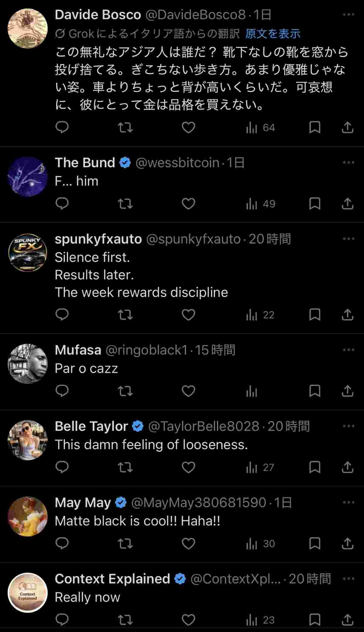Open Context Explained's avatar
This screenshot has width=364, height=632.
point(28,593)
